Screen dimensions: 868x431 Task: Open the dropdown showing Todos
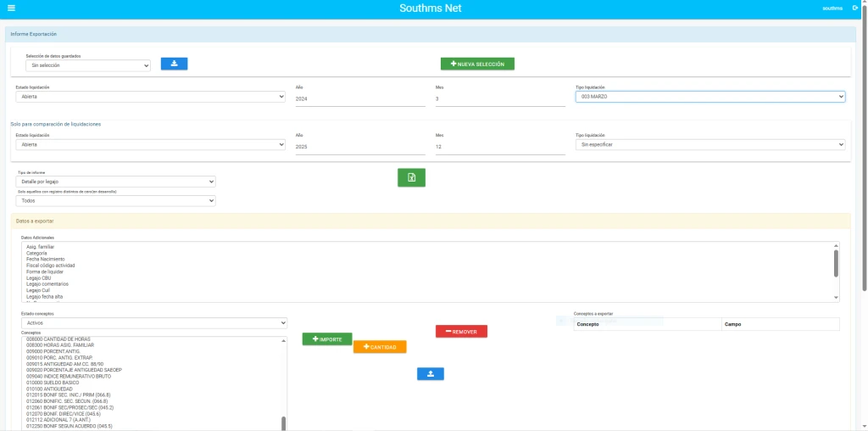click(115, 201)
